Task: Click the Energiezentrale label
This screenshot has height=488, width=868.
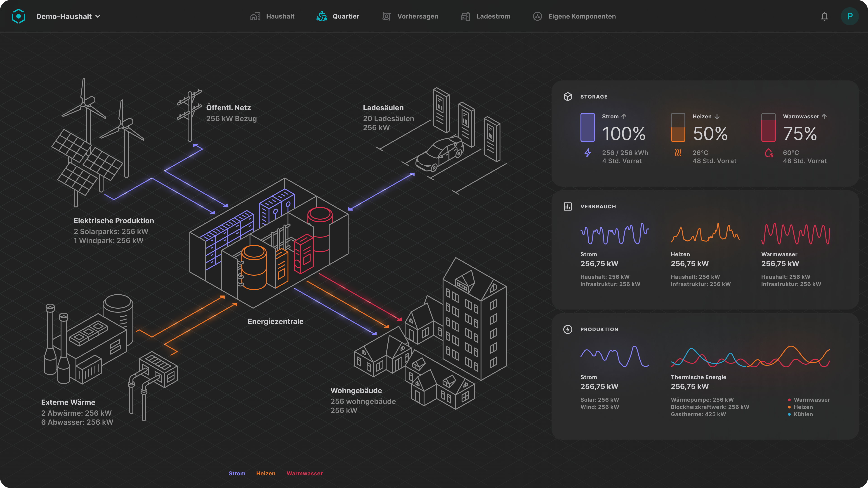Action: (276, 322)
